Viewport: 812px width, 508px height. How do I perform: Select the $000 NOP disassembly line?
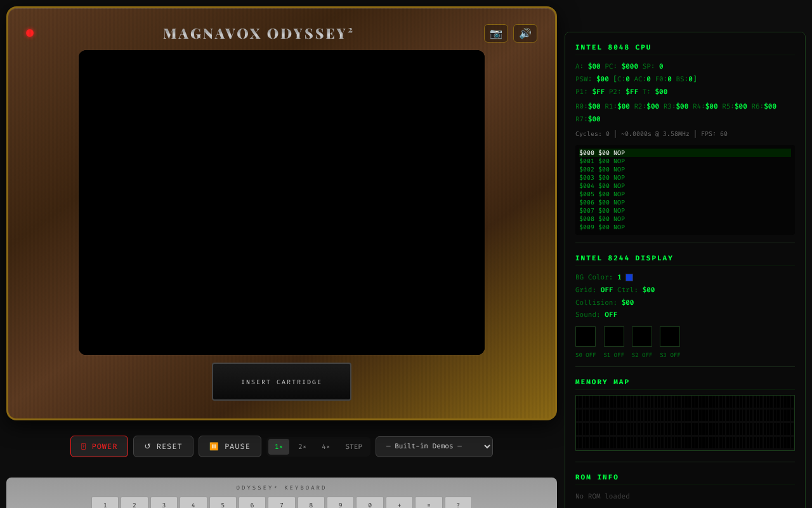tap(684, 153)
